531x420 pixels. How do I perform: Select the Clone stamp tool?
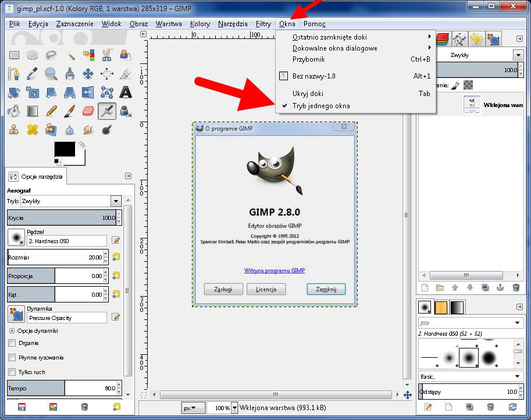(13, 129)
